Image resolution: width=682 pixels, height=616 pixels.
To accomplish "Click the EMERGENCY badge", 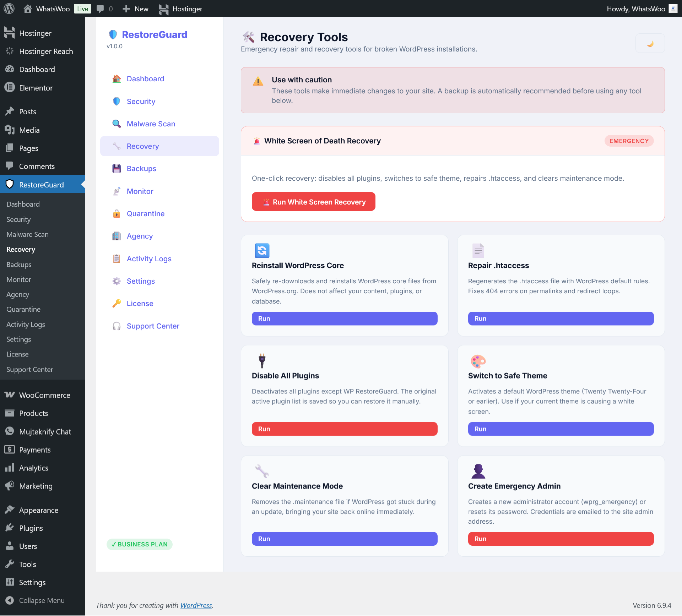I will click(629, 141).
